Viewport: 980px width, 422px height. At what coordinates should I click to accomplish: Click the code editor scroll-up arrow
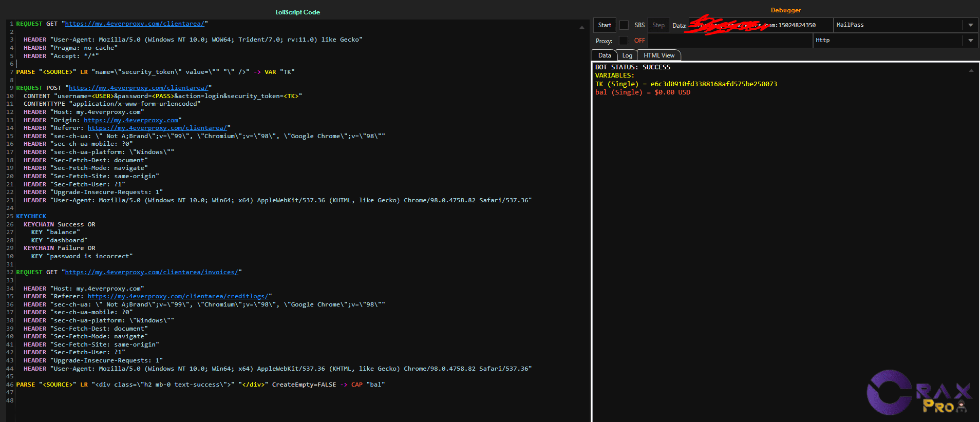(x=581, y=27)
